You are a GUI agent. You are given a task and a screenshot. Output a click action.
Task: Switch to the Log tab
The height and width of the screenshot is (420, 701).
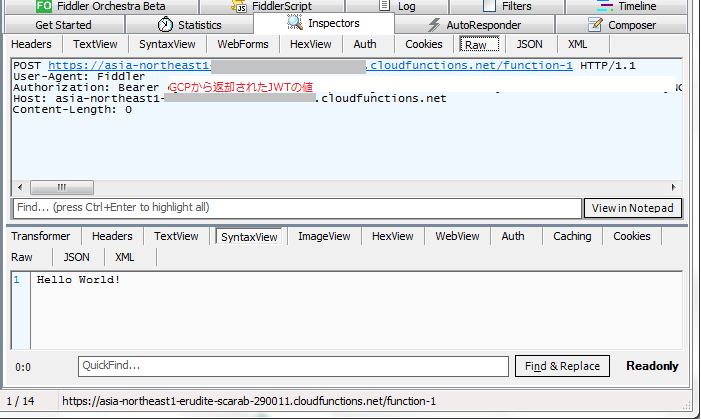pyautogui.click(x=397, y=6)
